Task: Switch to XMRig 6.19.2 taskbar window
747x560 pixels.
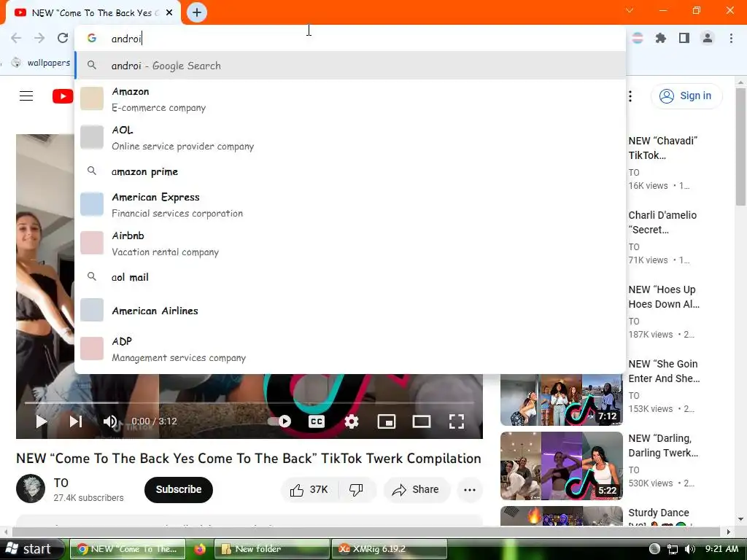Action: coord(390,549)
